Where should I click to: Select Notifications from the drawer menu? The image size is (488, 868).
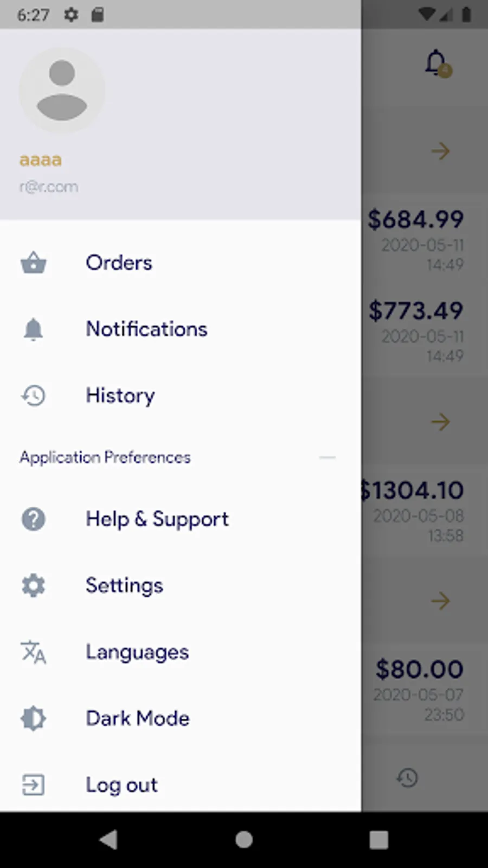coord(181,329)
